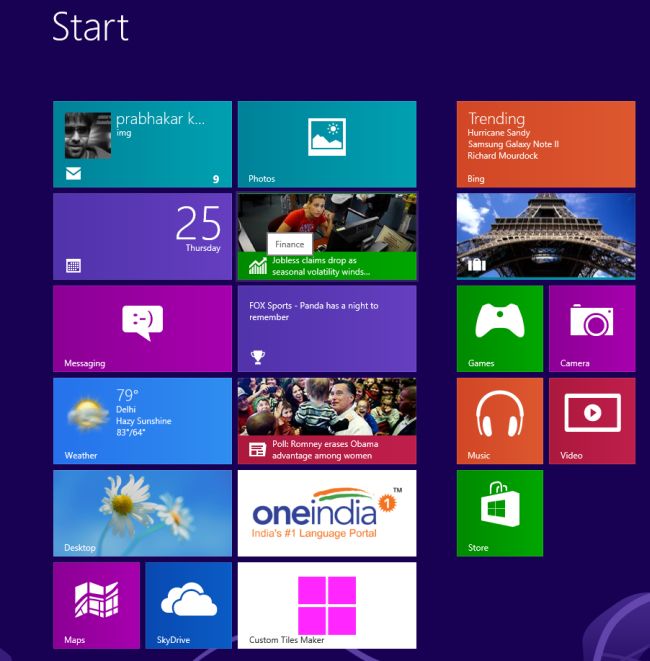Image resolution: width=650 pixels, height=661 pixels.
Task: Launch the Music tile
Action: point(500,421)
